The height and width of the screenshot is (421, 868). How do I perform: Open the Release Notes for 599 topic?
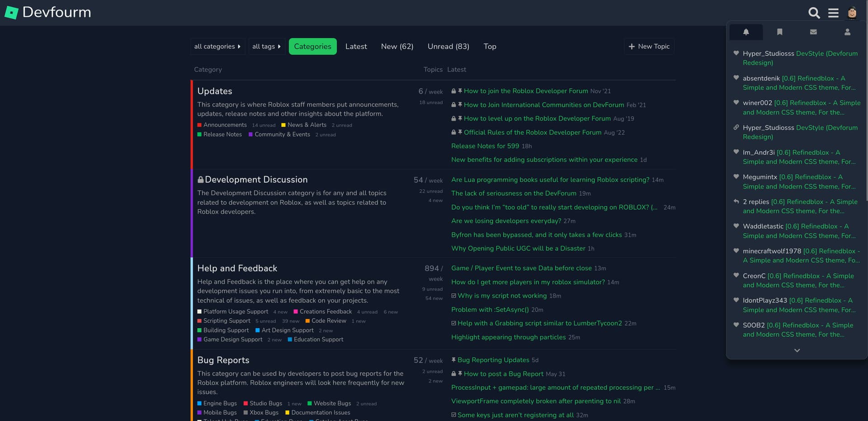coord(485,146)
